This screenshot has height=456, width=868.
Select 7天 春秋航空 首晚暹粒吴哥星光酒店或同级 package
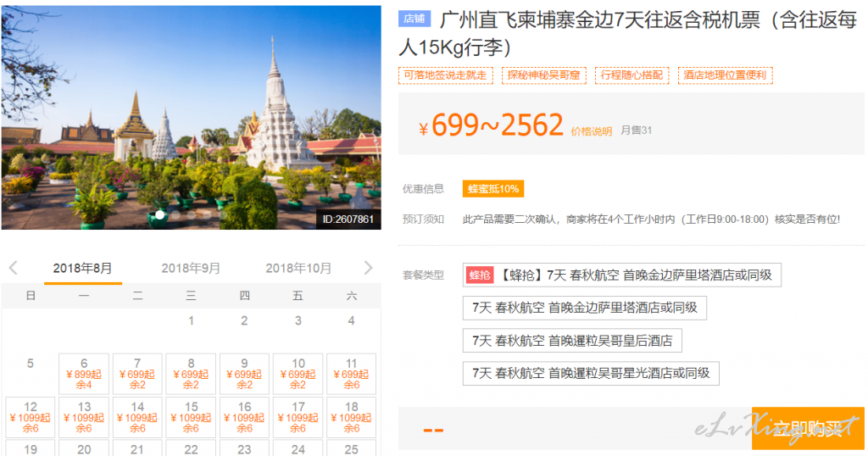591,373
